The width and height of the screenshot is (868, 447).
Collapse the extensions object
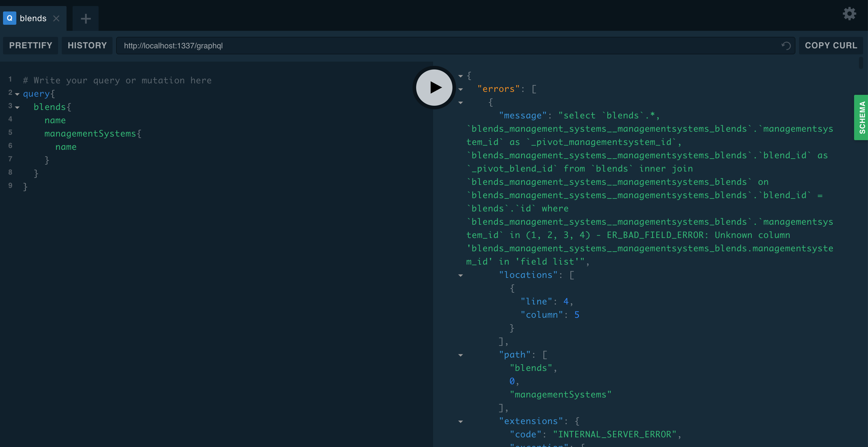460,421
